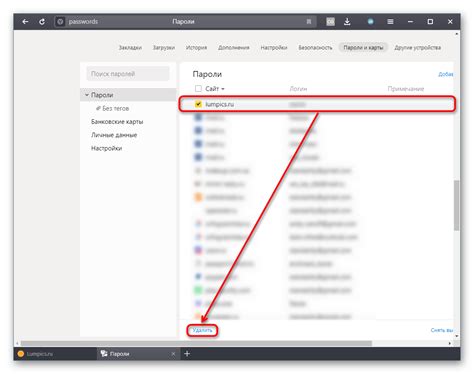Collapse the Пароли tree section
Screen dimensions: 474x374
(87, 95)
